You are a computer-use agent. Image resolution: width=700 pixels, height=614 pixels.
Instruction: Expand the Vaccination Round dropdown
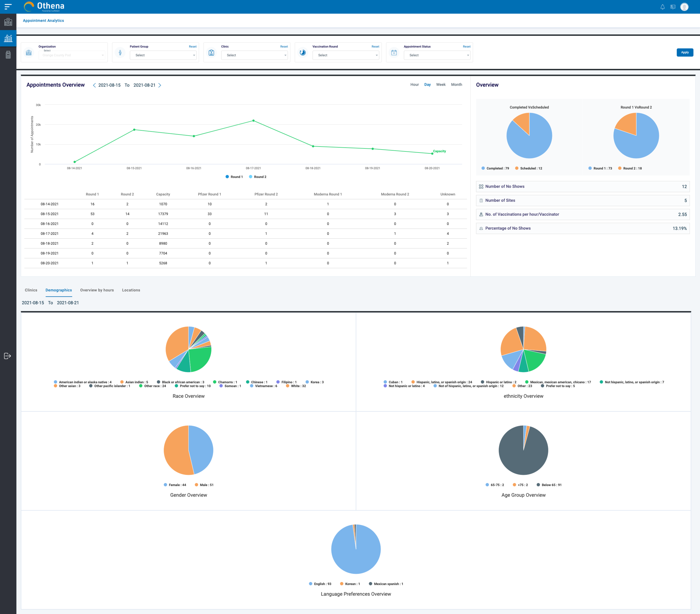point(346,55)
